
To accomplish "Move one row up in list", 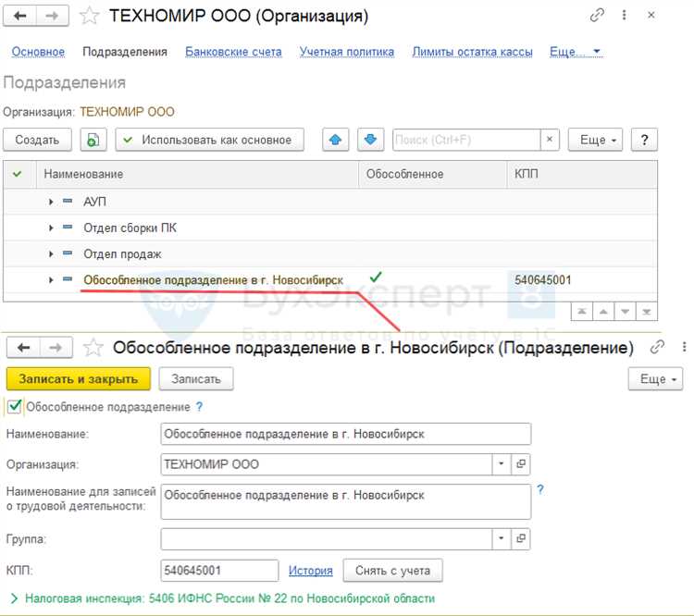I will (x=603, y=312).
